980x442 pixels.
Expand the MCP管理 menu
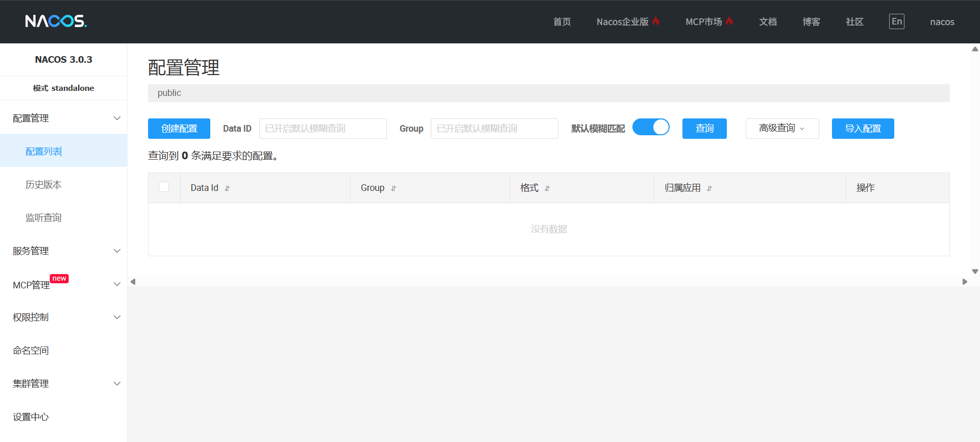64,284
